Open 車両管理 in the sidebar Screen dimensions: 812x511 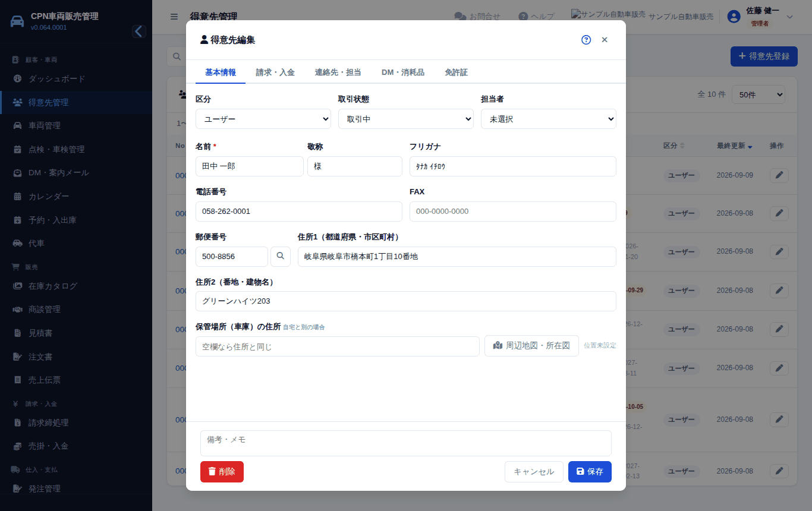pos(76,126)
